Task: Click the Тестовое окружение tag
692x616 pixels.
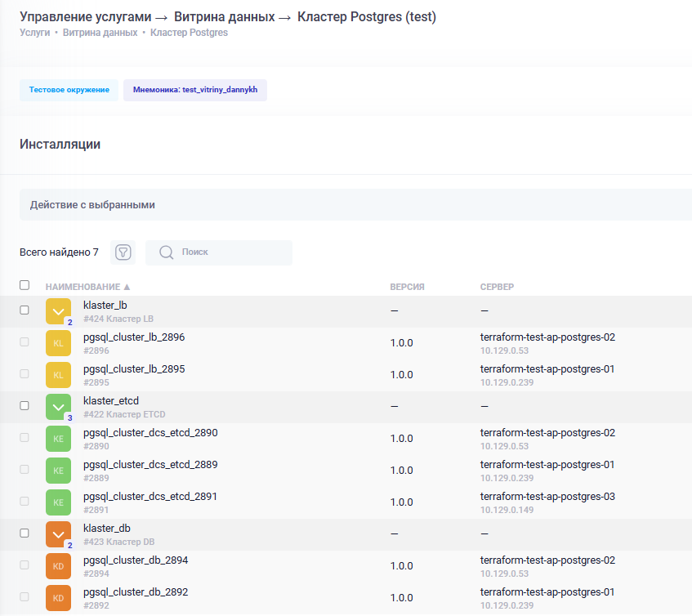Action: [x=69, y=90]
